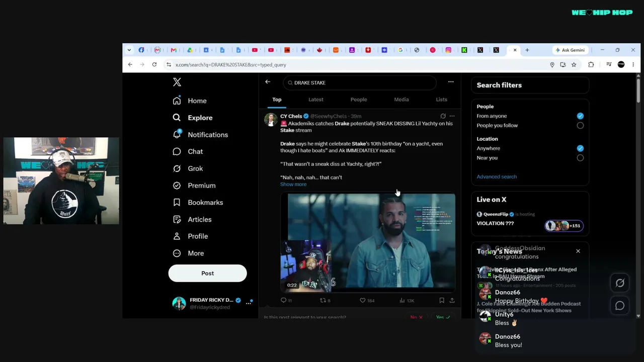Click the Grok icon on CY Chels post

(443, 116)
